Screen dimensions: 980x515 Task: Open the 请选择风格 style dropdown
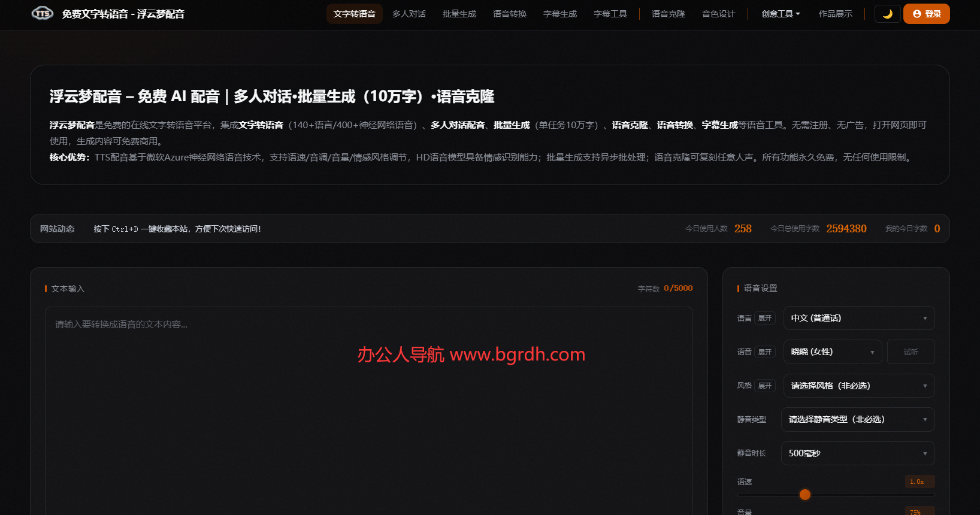(859, 386)
